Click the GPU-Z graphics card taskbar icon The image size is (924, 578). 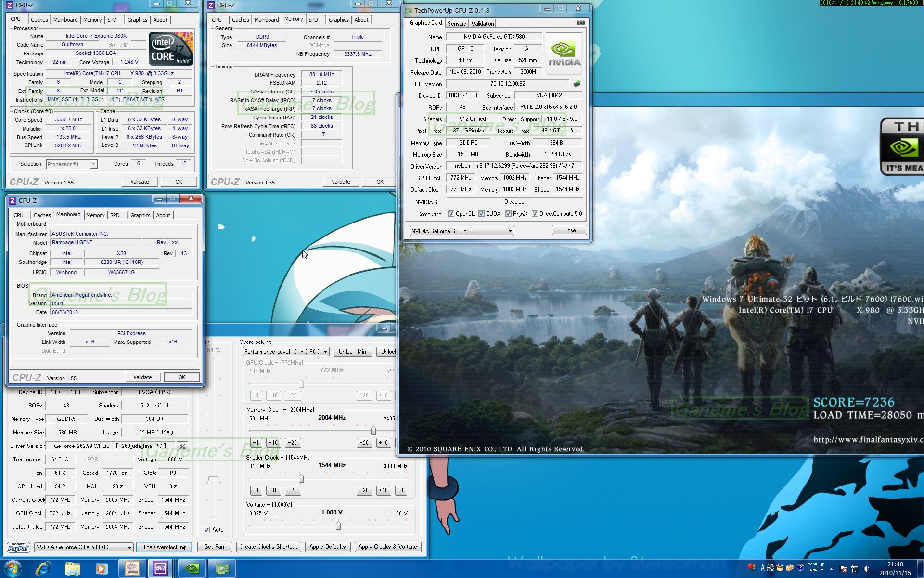pos(222,569)
